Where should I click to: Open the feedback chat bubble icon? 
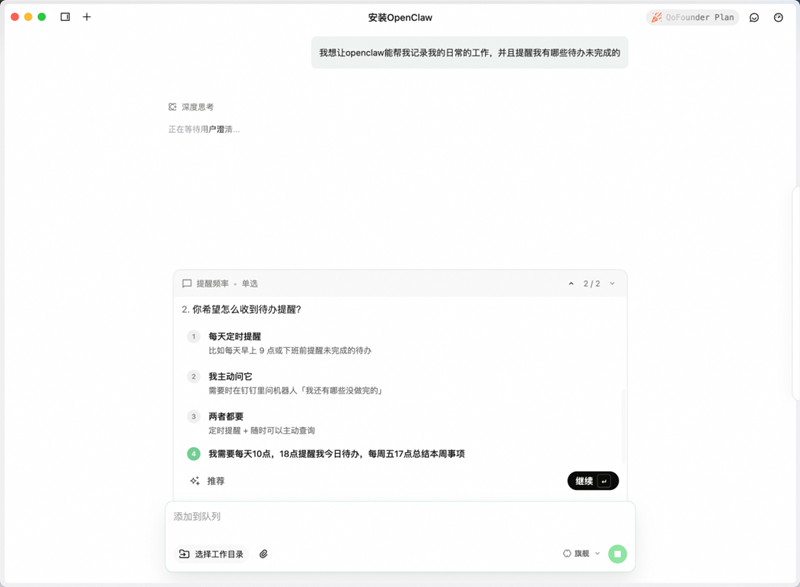click(x=754, y=17)
